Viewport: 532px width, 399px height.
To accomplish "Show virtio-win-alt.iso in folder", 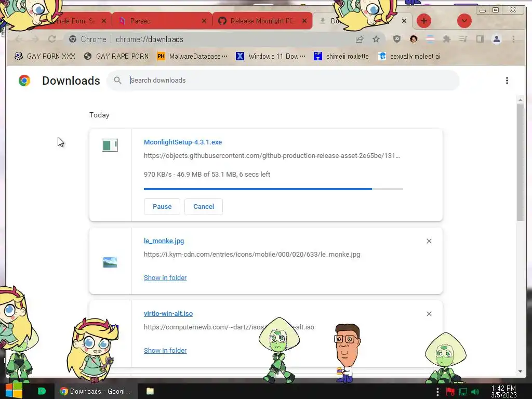I will pyautogui.click(x=165, y=351).
